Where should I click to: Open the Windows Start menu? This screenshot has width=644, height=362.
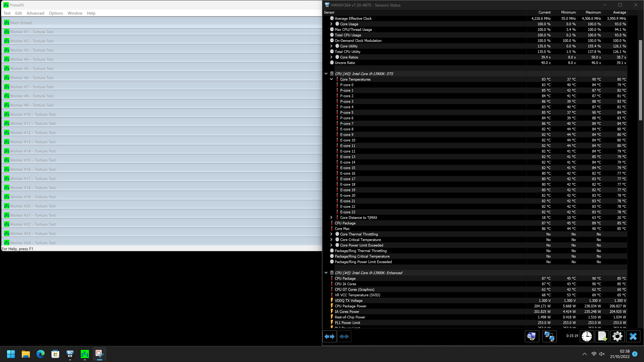coord(11,354)
